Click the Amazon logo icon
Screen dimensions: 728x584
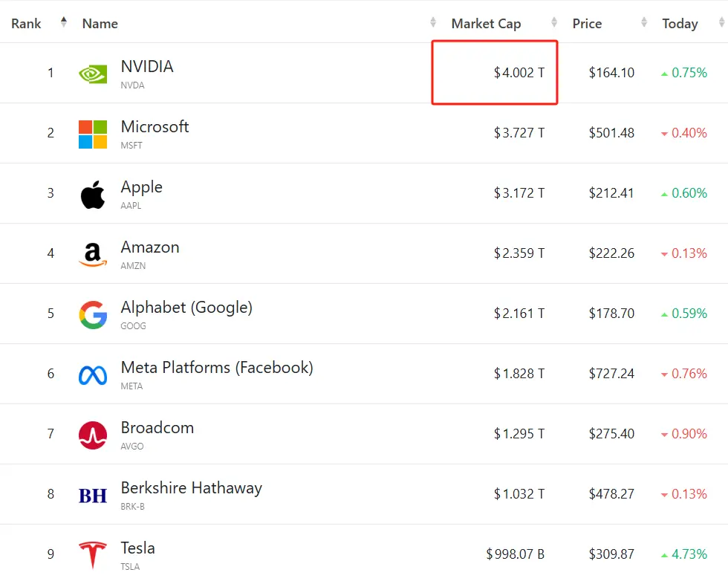point(93,254)
